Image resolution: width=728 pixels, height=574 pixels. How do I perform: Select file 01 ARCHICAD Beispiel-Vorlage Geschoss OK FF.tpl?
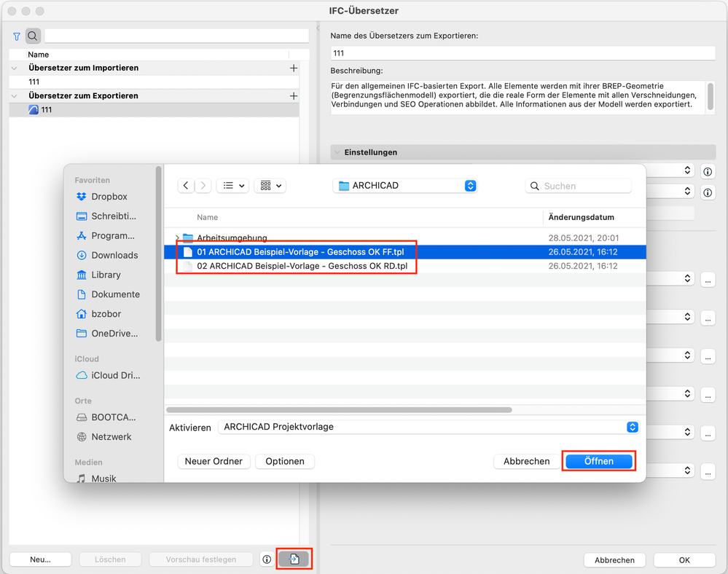pyautogui.click(x=405, y=252)
